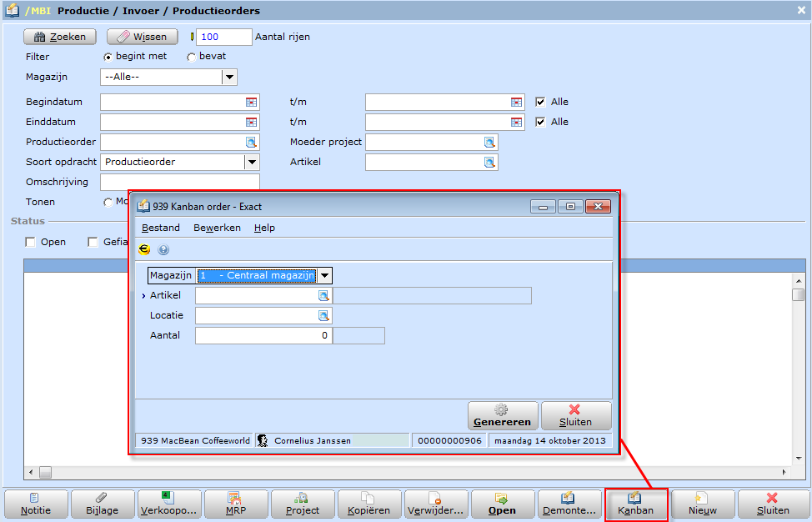
Task: Click the Nieuw button
Action: click(x=703, y=504)
